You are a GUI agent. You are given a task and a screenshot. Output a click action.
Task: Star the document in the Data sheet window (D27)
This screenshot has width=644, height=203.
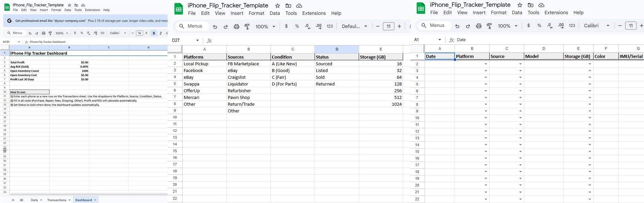(278, 6)
